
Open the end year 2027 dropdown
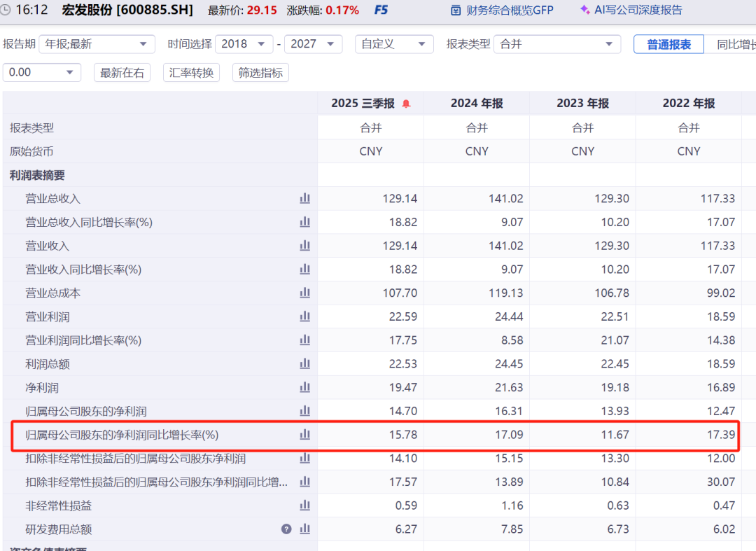(x=313, y=44)
